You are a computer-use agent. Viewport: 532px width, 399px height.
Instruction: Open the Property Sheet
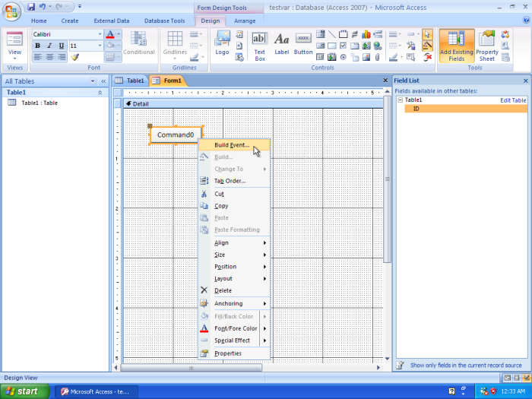[x=487, y=46]
